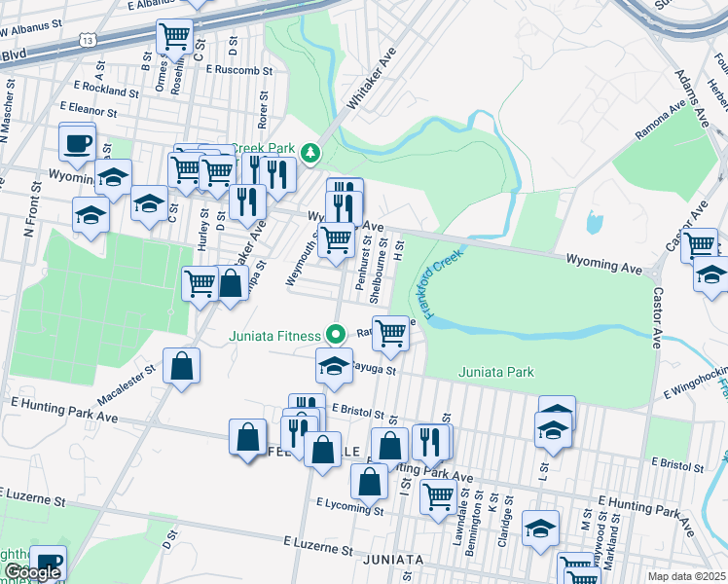Click the E Ruscomb St label
This screenshot has height=584, width=728.
click(x=239, y=70)
